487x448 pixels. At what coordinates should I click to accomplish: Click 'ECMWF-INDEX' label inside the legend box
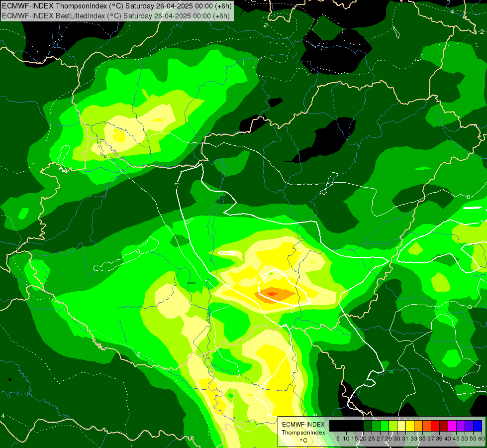pyautogui.click(x=303, y=425)
